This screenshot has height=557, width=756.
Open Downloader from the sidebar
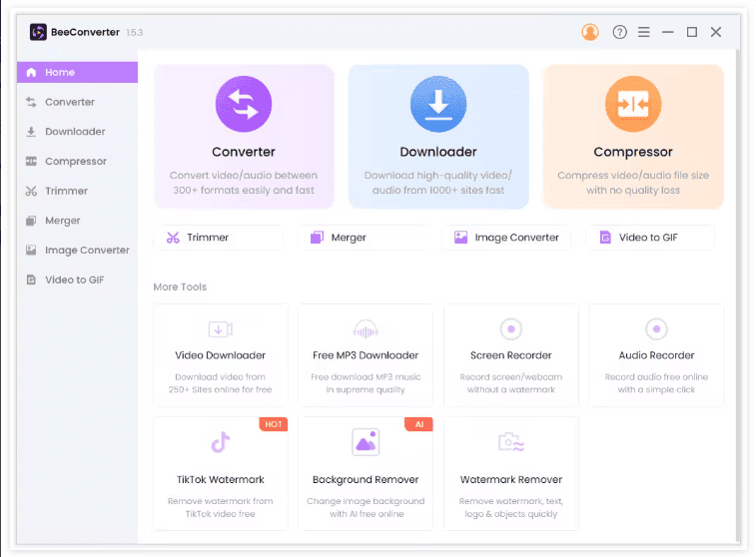click(x=77, y=132)
